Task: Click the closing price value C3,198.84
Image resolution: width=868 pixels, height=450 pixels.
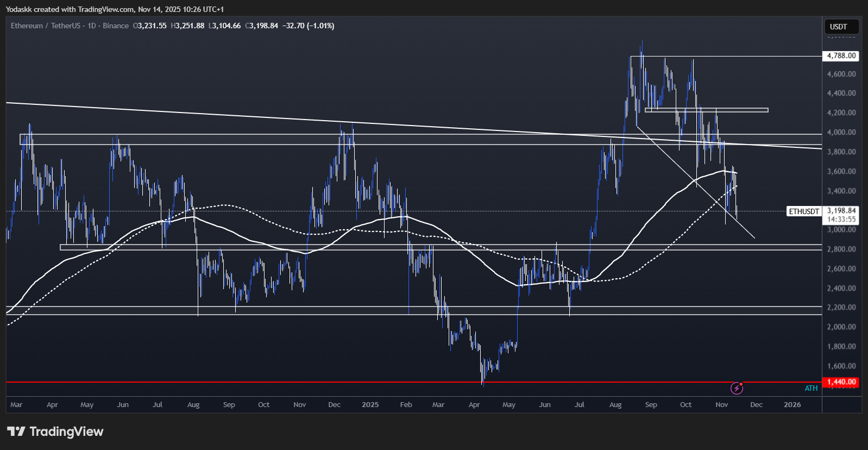Action: pos(261,26)
